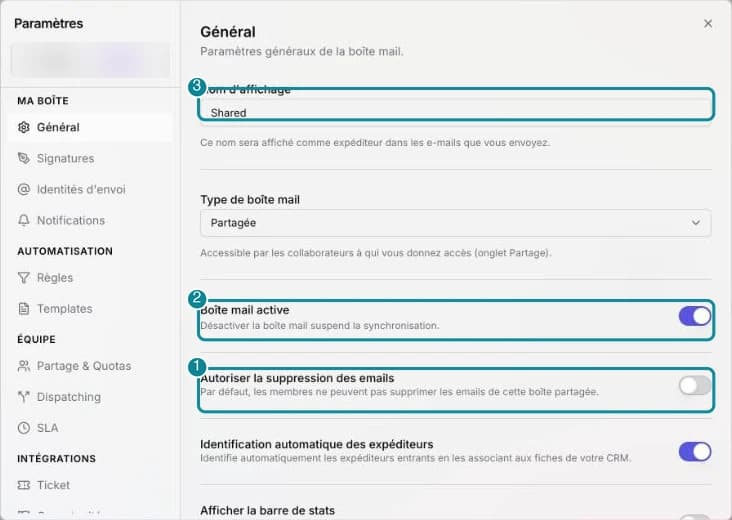Click the gear icon next to Général

click(23, 127)
